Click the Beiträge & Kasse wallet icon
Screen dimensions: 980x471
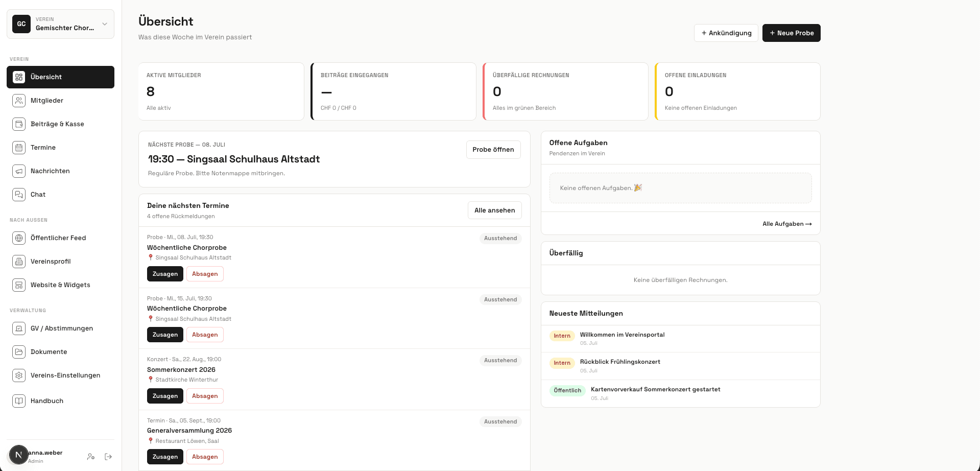coord(19,124)
